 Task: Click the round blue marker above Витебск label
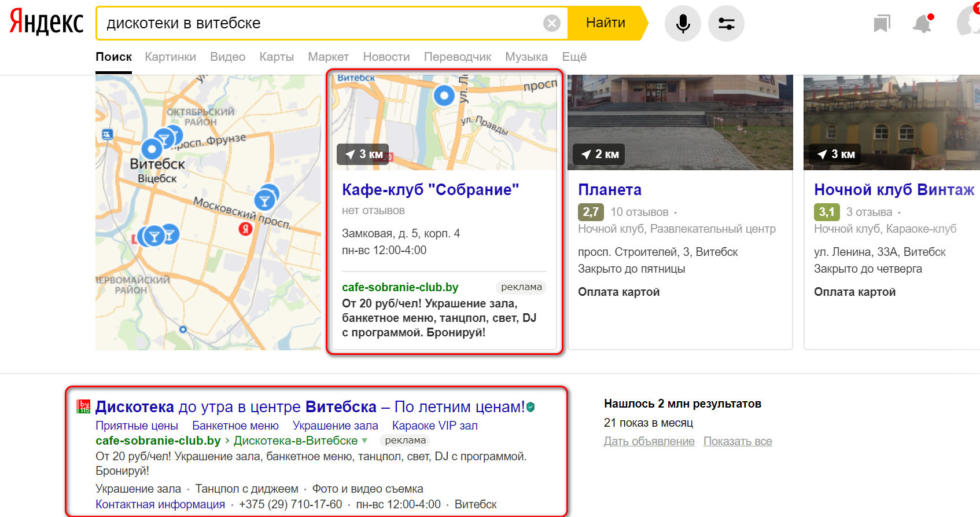click(152, 149)
